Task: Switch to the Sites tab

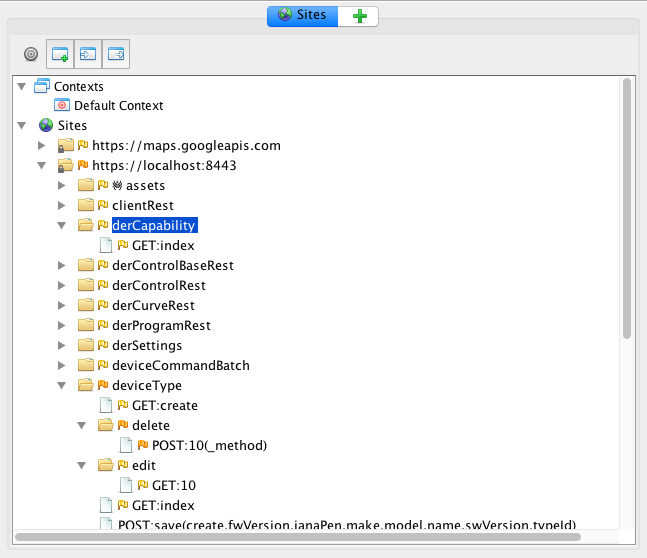Action: coord(302,16)
